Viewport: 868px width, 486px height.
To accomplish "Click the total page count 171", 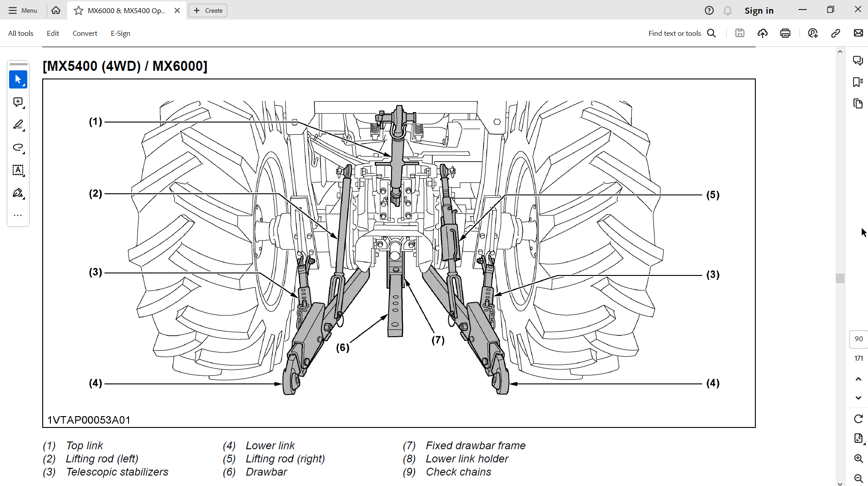I will click(858, 358).
